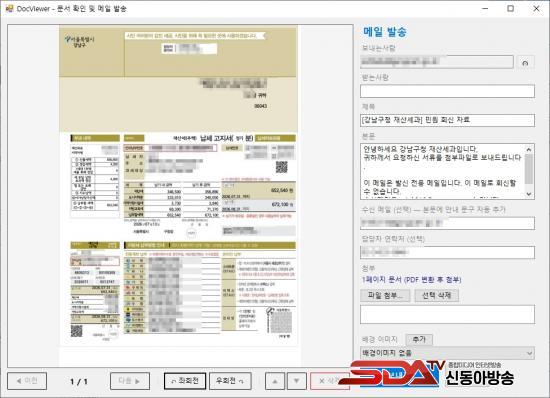Click the refresh icon beside sender field
Viewport: 550px width, 398px height.
click(x=525, y=63)
